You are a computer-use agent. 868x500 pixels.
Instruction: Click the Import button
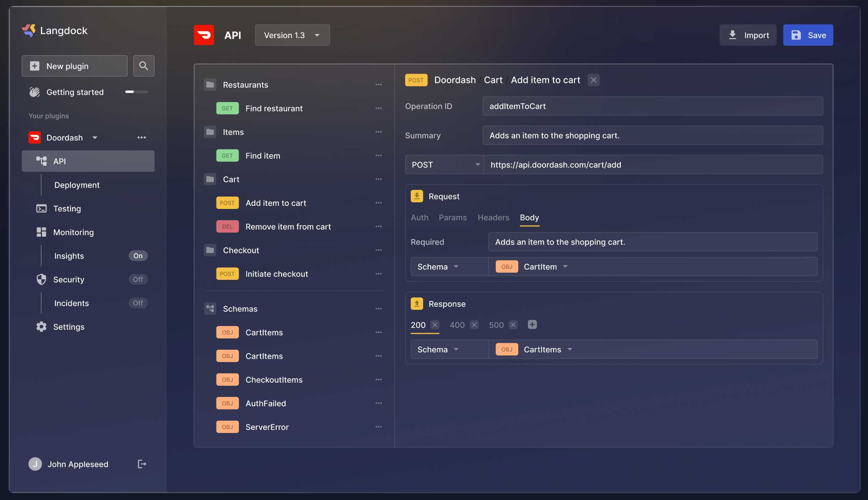tap(747, 35)
